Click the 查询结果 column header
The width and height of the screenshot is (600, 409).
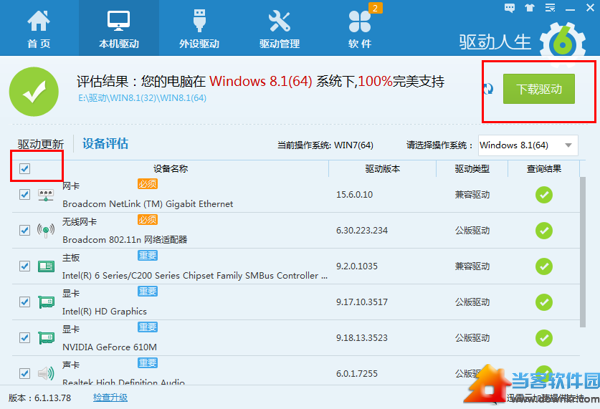[544, 169]
